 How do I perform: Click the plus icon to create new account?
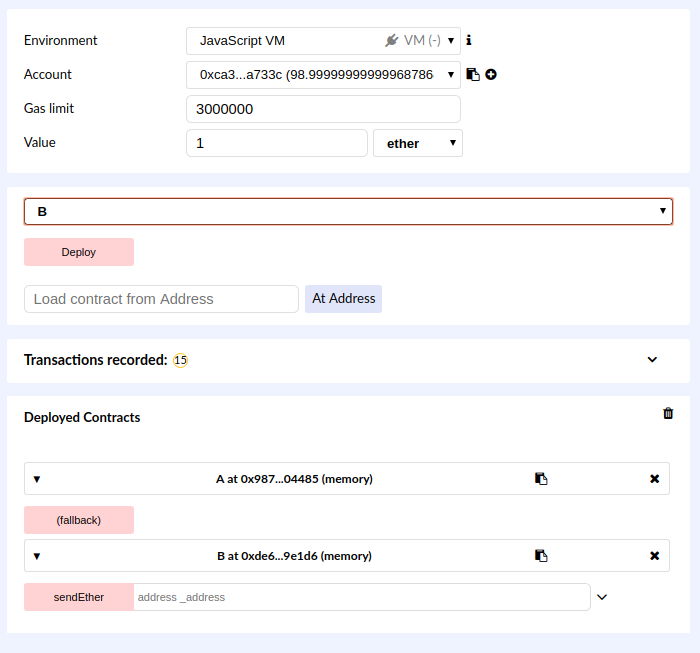point(491,75)
